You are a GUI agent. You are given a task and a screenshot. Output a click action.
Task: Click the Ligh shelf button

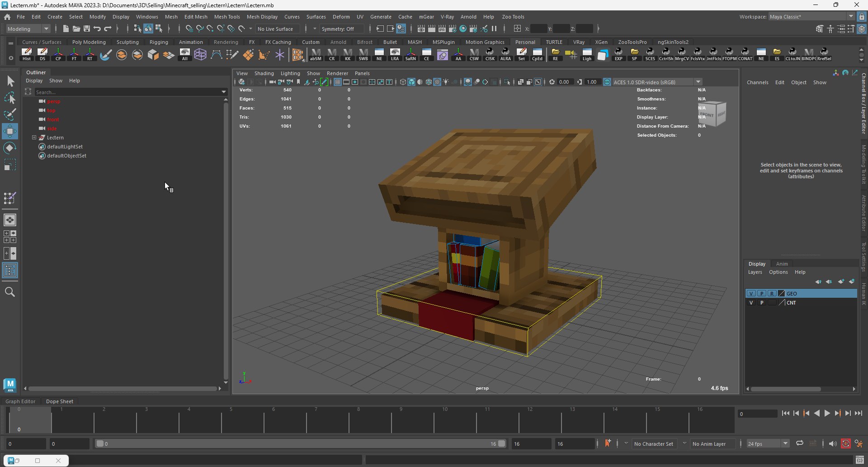[x=587, y=54]
